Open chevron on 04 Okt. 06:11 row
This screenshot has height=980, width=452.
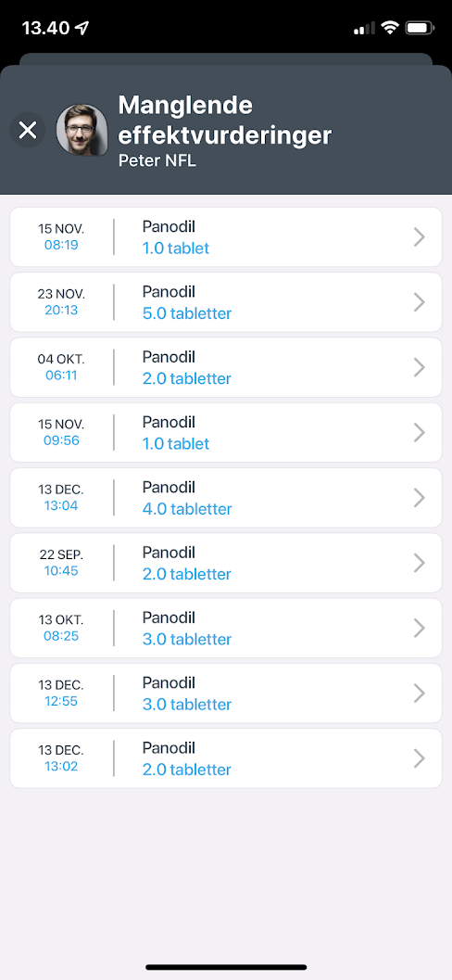coord(420,367)
